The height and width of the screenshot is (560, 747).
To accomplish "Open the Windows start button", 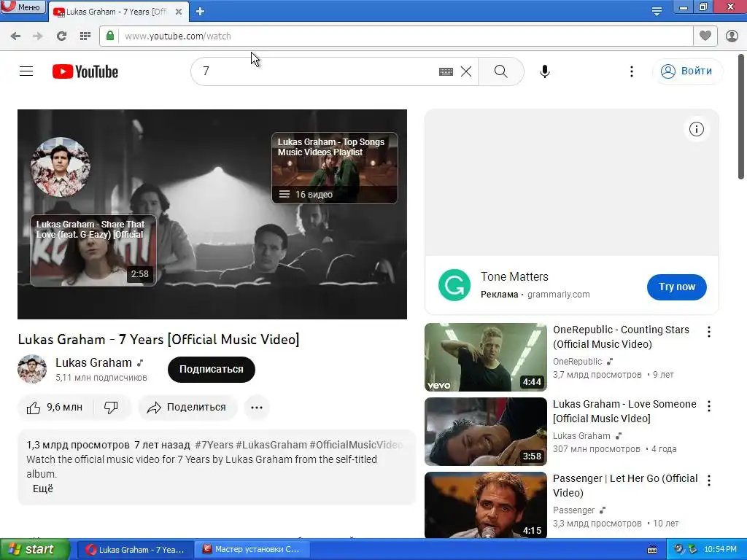I will tap(34, 550).
